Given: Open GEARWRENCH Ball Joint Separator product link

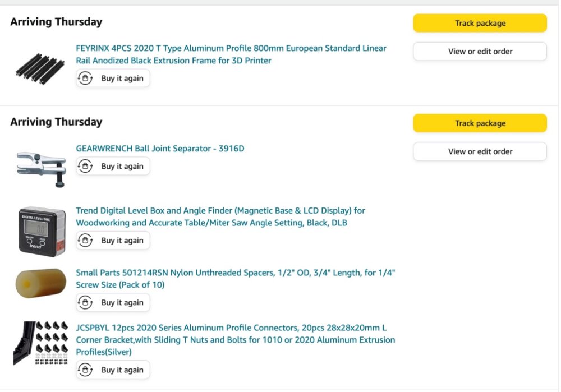Looking at the screenshot, I should [x=160, y=149].
